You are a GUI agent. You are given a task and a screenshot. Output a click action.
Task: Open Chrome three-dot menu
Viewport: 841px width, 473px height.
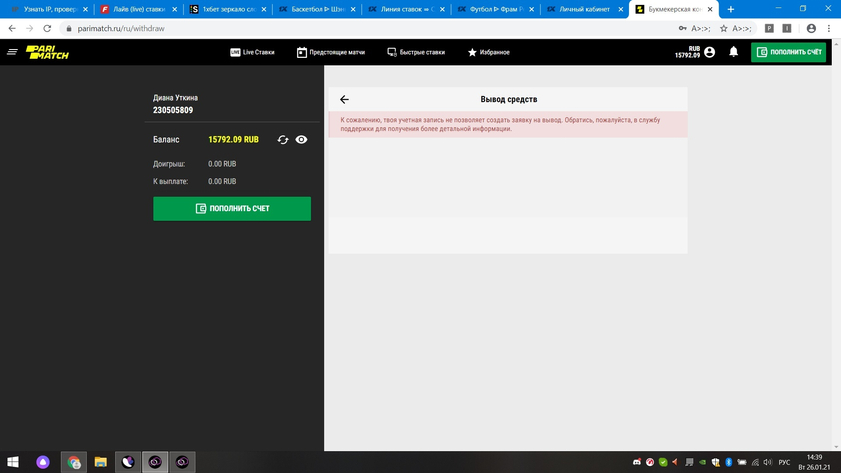coord(829,28)
